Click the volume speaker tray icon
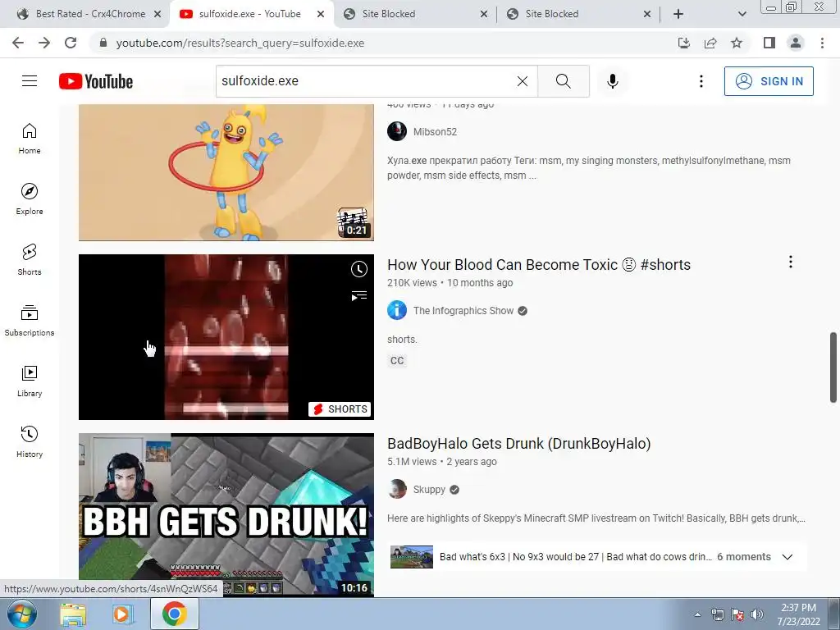840x630 pixels. (x=757, y=614)
